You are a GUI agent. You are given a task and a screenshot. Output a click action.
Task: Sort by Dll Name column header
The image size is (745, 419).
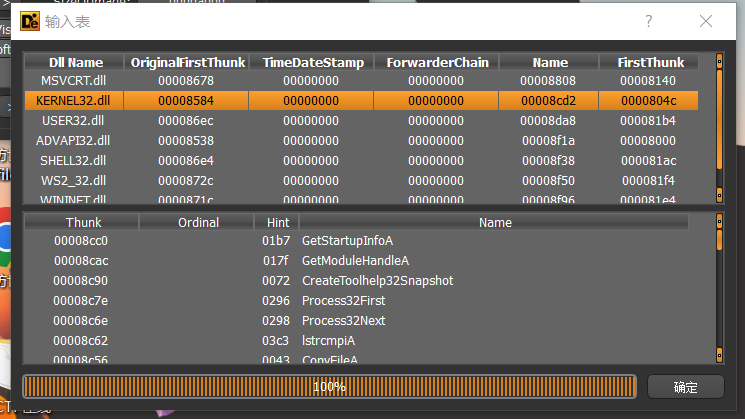(x=74, y=62)
